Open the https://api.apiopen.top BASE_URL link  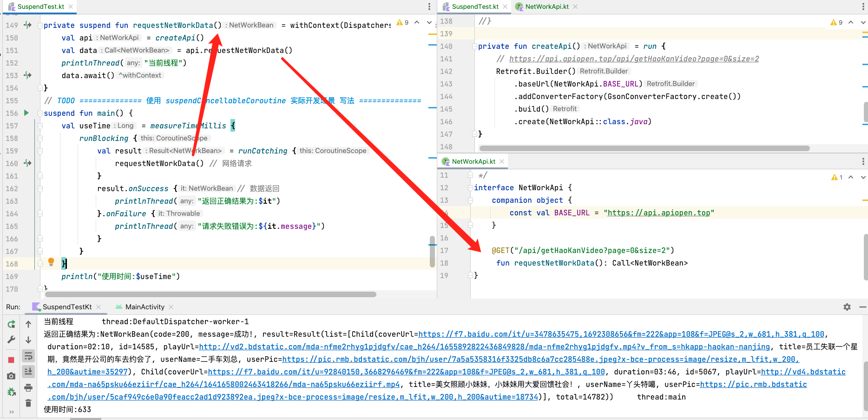pyautogui.click(x=659, y=213)
